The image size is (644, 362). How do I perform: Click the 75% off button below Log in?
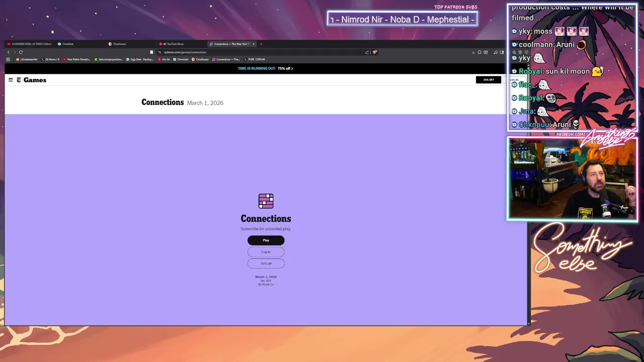pos(266,263)
